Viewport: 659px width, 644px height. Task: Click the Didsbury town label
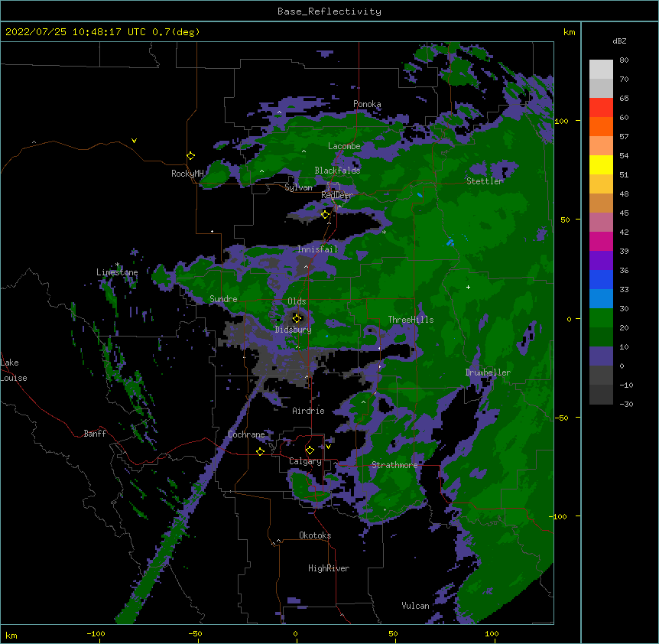[x=293, y=330]
